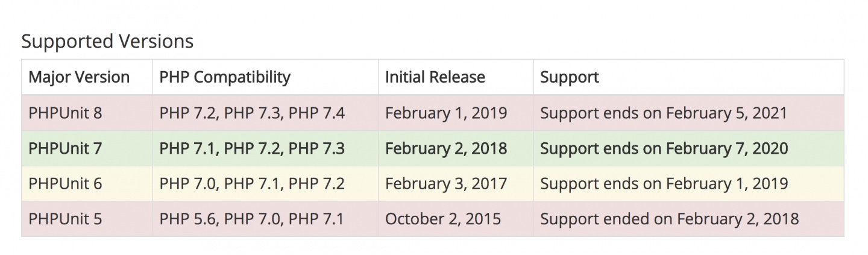This screenshot has width=868, height=255.
Task: Click the Supported Versions heading
Action: click(x=107, y=41)
